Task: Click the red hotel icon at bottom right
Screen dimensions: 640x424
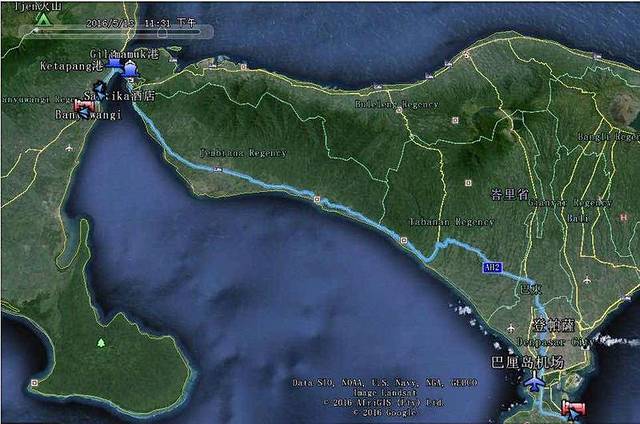Action: tap(573, 408)
